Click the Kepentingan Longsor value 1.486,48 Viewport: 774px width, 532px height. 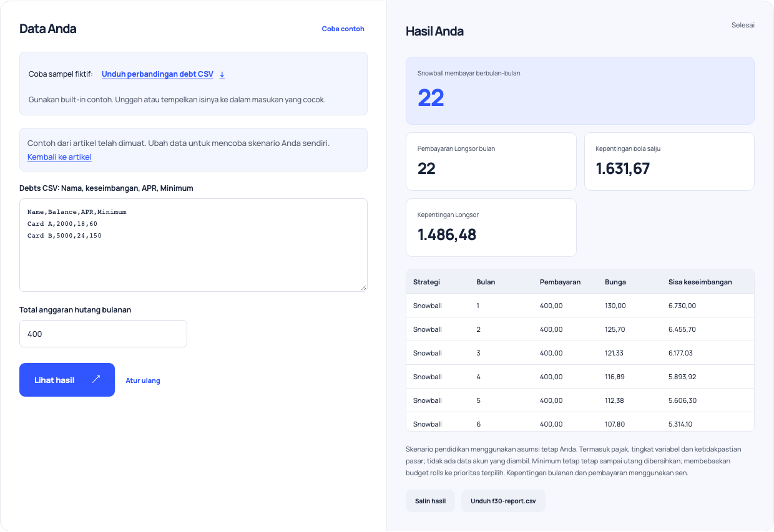tap(447, 235)
